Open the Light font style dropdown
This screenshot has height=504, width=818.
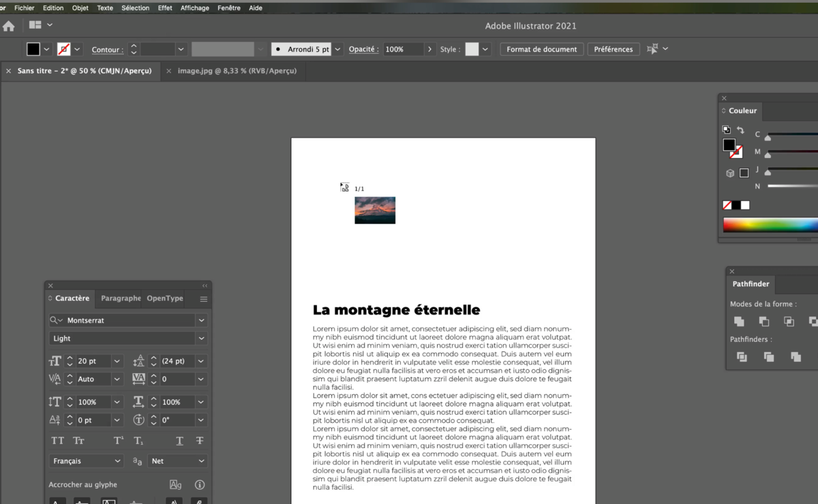click(201, 338)
